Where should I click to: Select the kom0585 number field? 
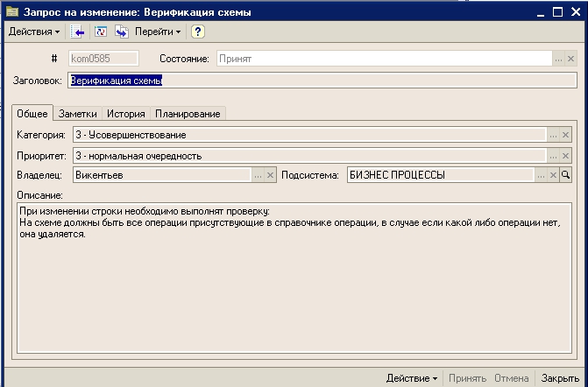[103, 59]
